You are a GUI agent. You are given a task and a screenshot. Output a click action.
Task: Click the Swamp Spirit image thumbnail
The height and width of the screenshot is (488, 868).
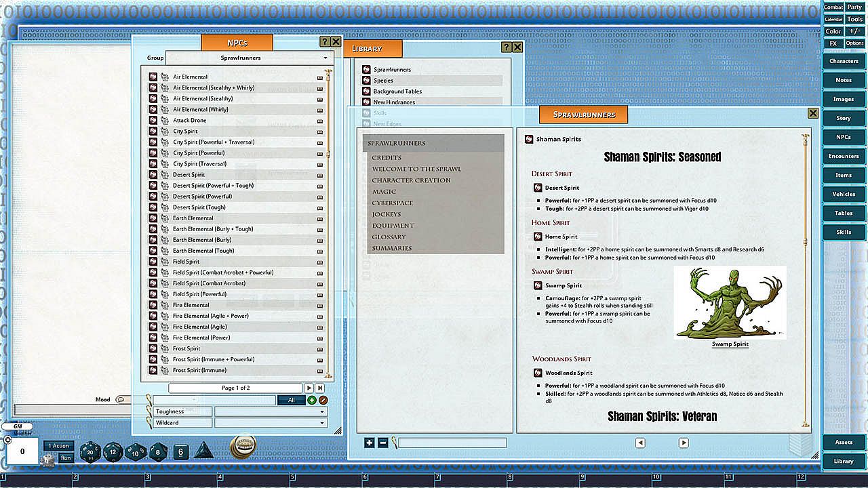tap(730, 302)
